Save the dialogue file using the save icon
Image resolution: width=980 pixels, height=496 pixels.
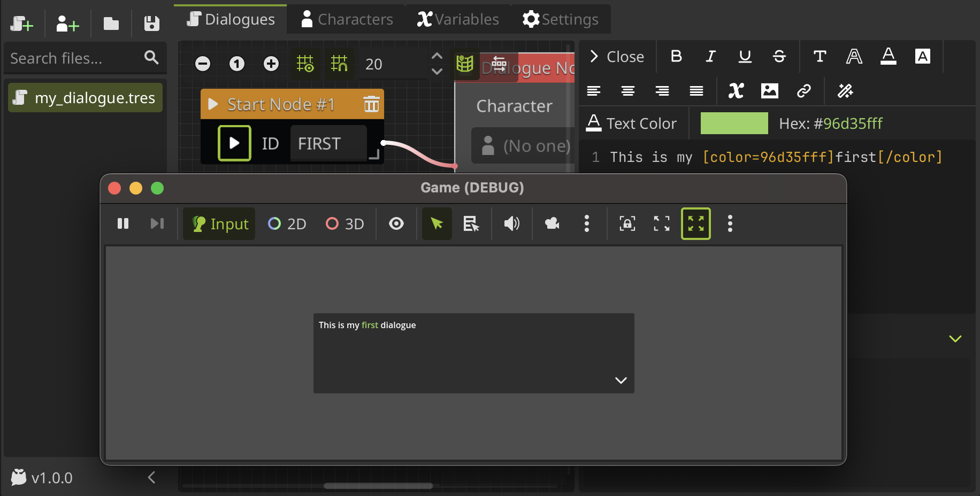(x=151, y=23)
